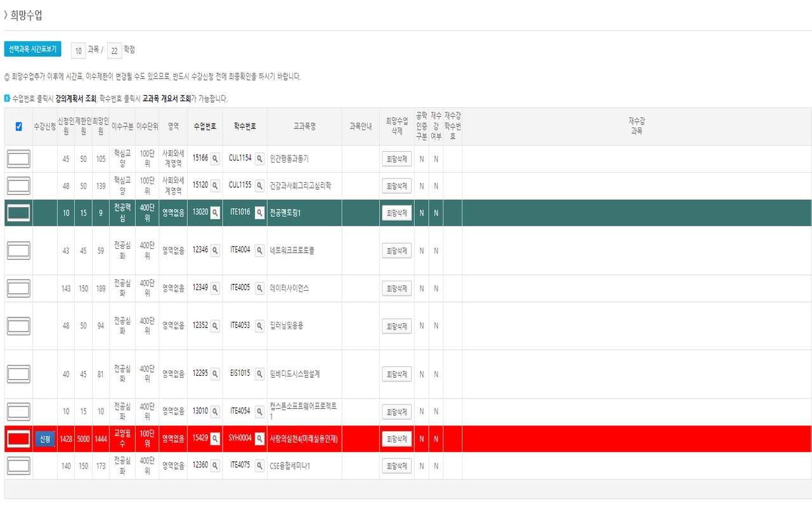This screenshot has height=508, width=812.
Task: Delete 건강과사회그리고심리학 with its 희망삭제 button
Action: pyautogui.click(x=396, y=186)
